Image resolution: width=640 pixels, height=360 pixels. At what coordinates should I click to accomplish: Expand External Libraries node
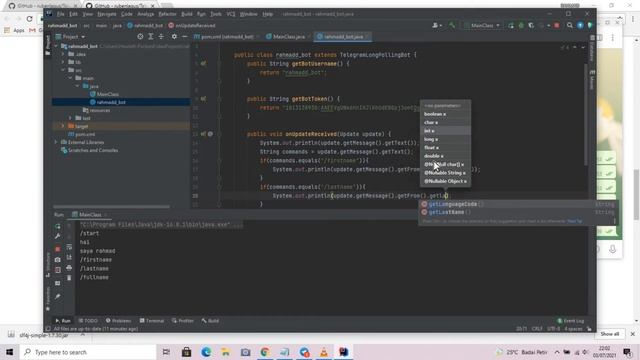56,142
